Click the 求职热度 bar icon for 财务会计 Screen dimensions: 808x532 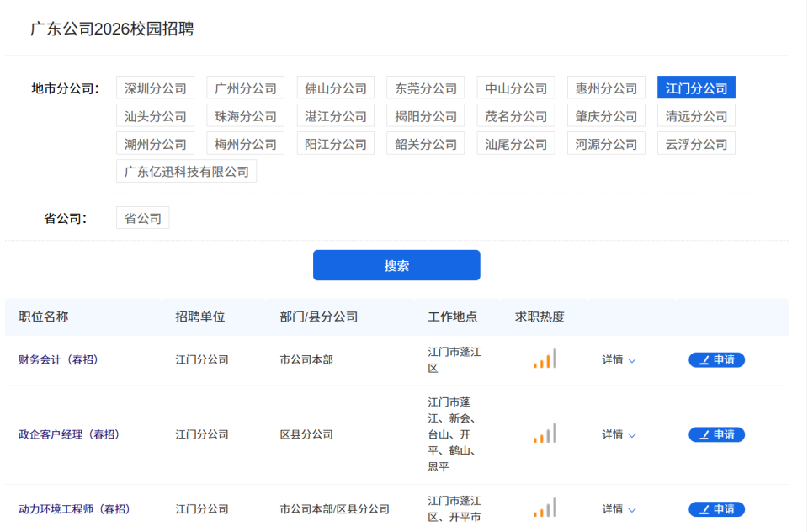click(545, 358)
